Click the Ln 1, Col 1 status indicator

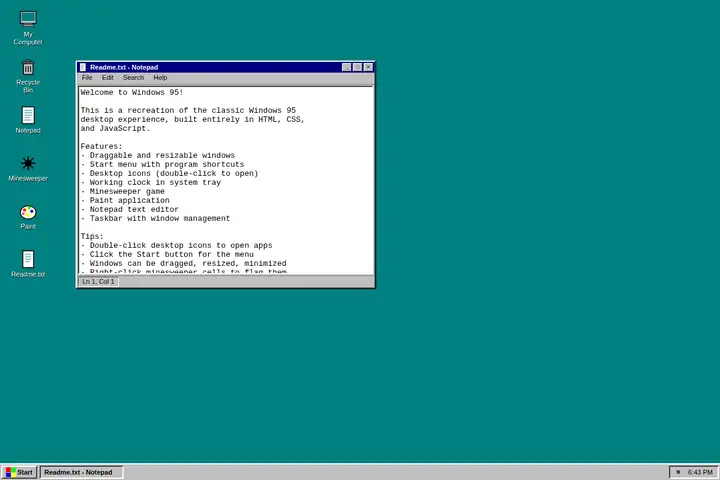point(98,282)
